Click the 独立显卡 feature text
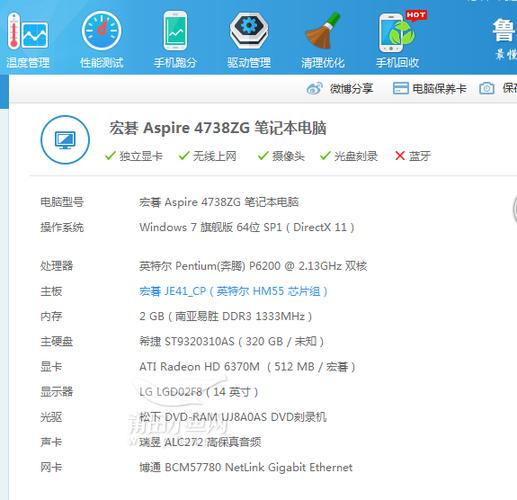 [x=141, y=156]
